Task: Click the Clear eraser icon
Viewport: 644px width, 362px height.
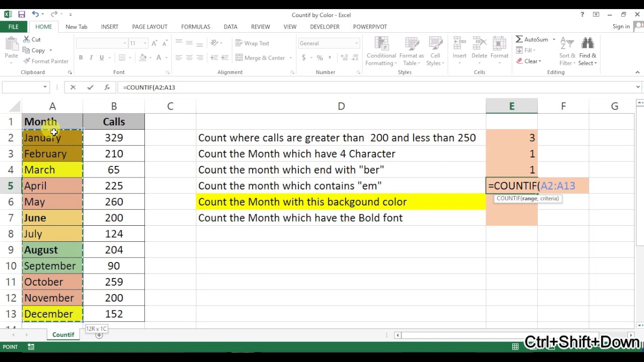Action: pyautogui.click(x=519, y=61)
